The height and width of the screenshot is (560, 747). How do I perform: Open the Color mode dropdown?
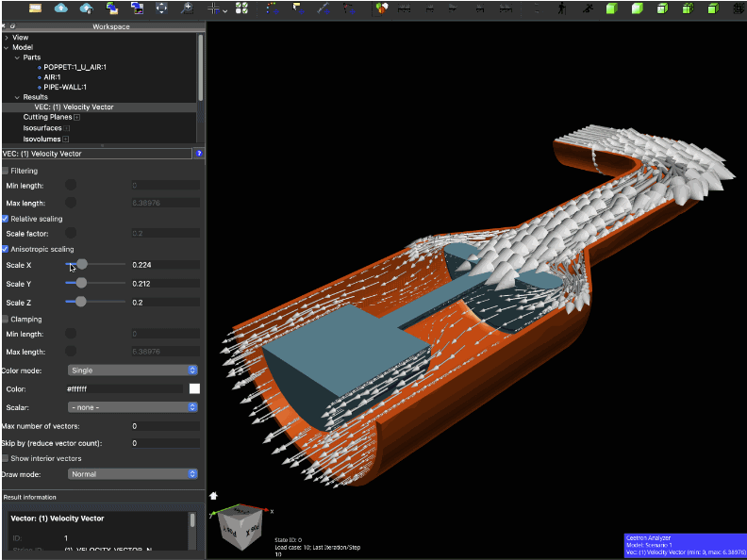(x=133, y=371)
